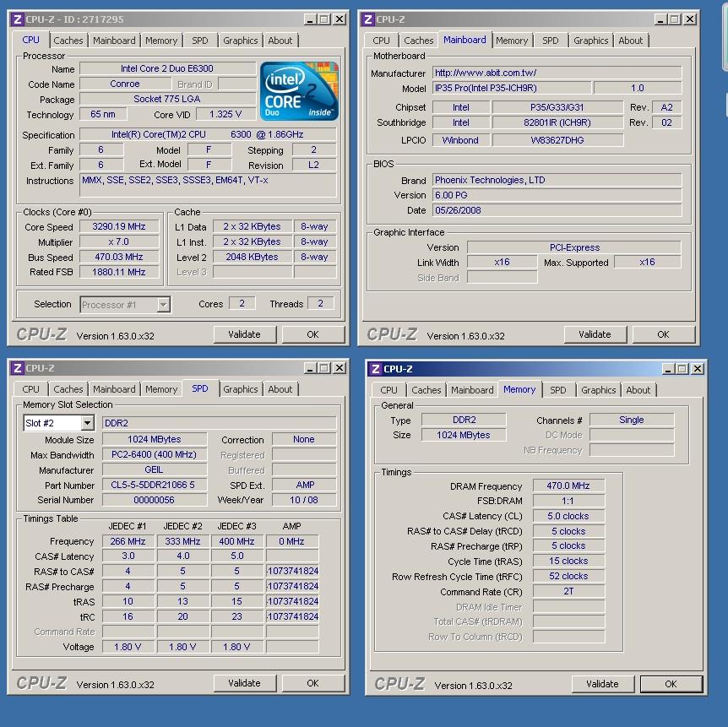Screen dimensions: 728x727
Task: Open Graphics tab in the Memory window
Action: (598, 390)
